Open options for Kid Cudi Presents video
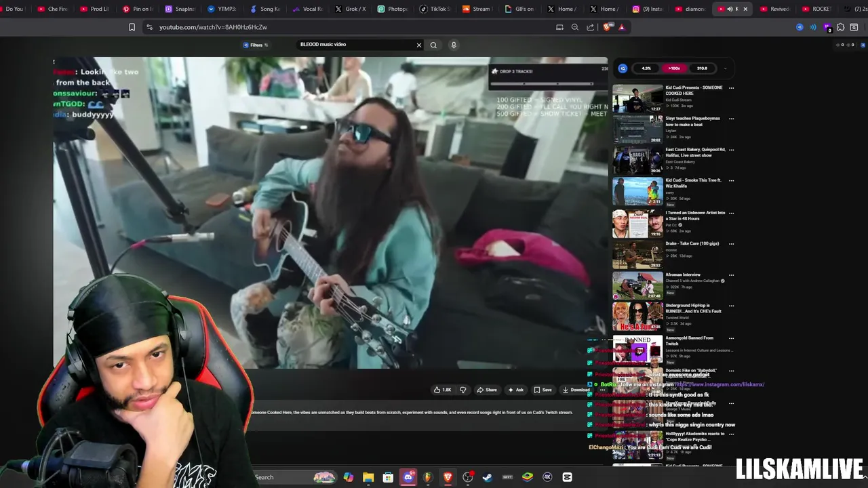Screen dimensions: 868x488 (x=731, y=87)
